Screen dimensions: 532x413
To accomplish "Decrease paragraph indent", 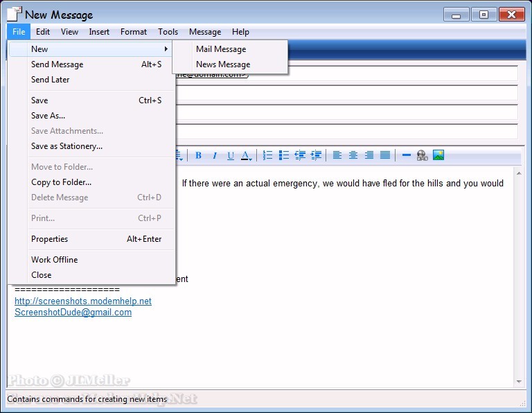I will coord(300,155).
